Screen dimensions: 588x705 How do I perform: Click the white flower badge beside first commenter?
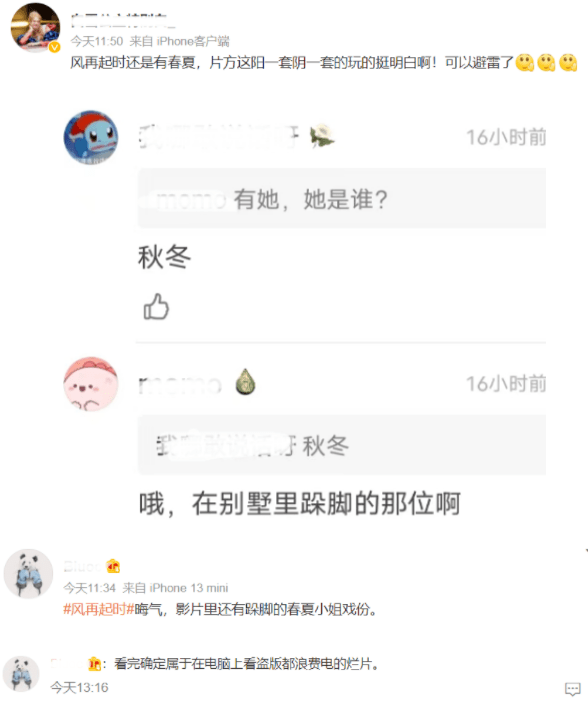click(x=322, y=135)
